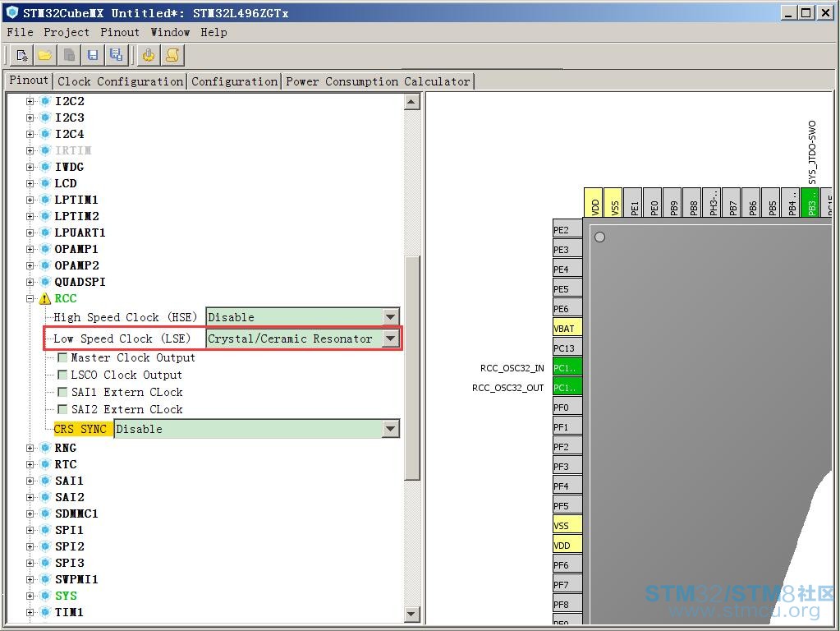Viewport: 840px width, 631px height.
Task: Expand the SPI1 tree node
Action: tap(30, 530)
